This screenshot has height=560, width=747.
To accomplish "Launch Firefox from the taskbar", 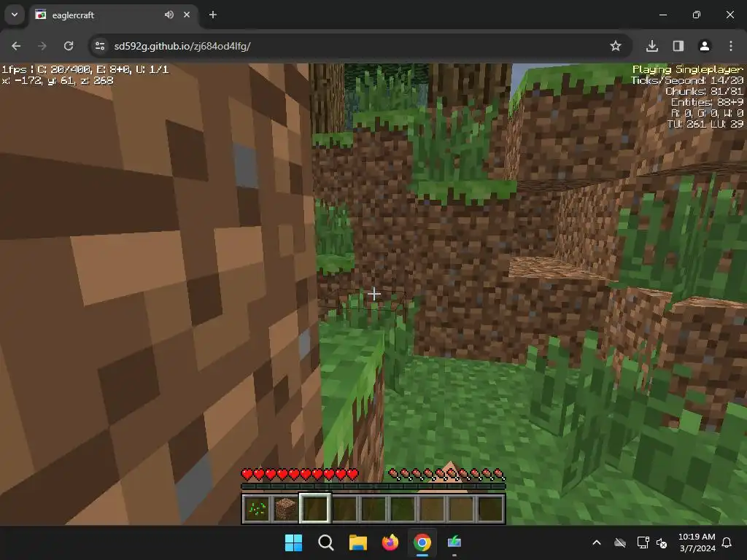I will [390, 542].
